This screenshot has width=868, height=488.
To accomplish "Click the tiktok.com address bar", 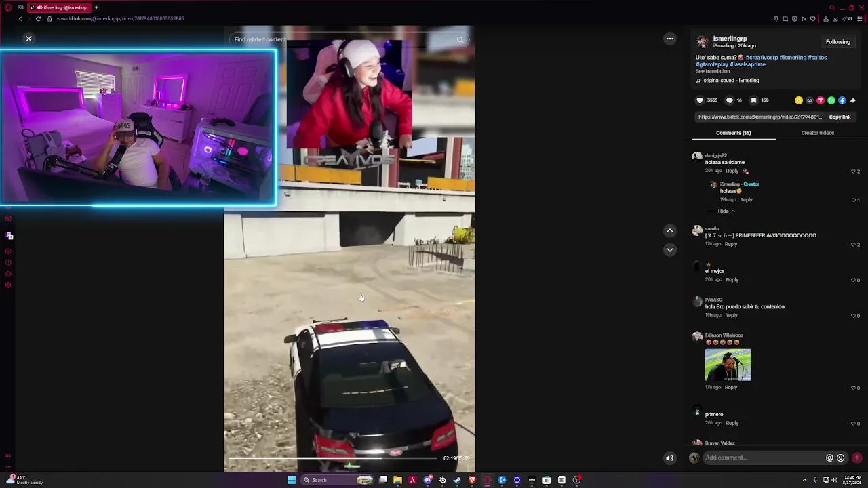I will (121, 19).
